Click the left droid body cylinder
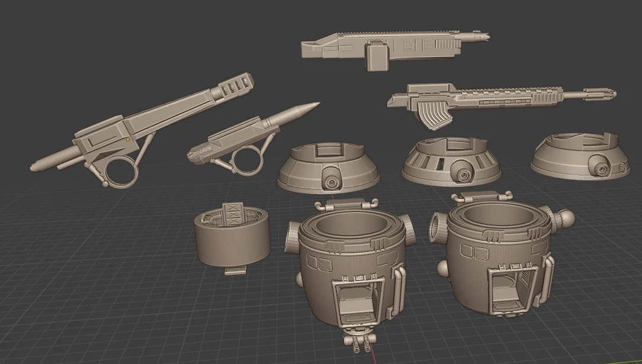Viewport: 642px width, 364px height. pos(352,255)
